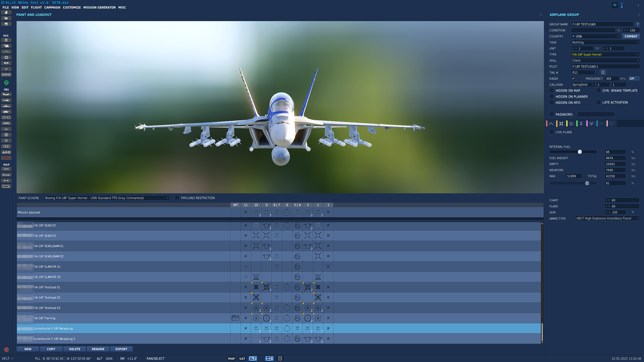Enable the PASSWORD checkbox
Screen dimensions: 644x362
(552, 114)
